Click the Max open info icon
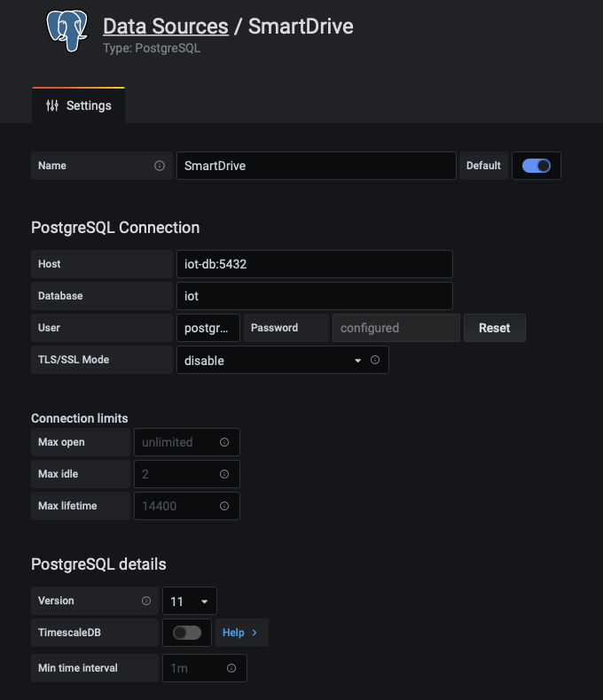Viewport: 603px width, 700px height. pos(224,442)
